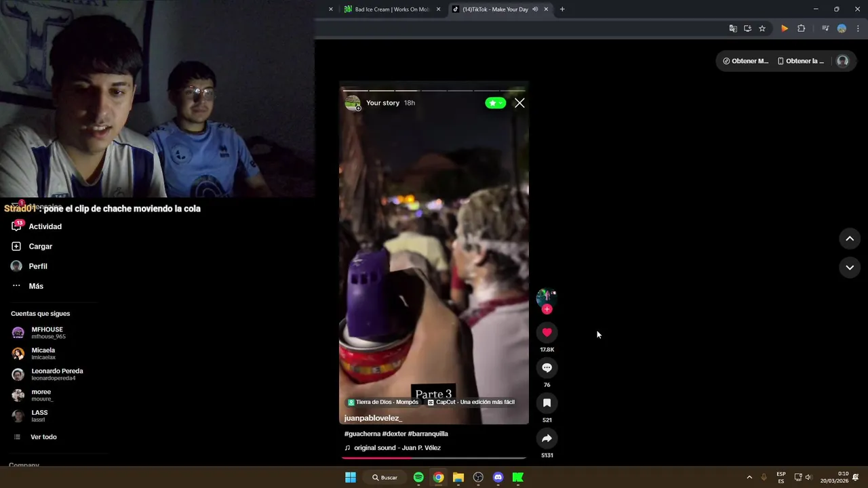Open the comments bubble showing 76
The height and width of the screenshot is (488, 868).
pyautogui.click(x=547, y=367)
